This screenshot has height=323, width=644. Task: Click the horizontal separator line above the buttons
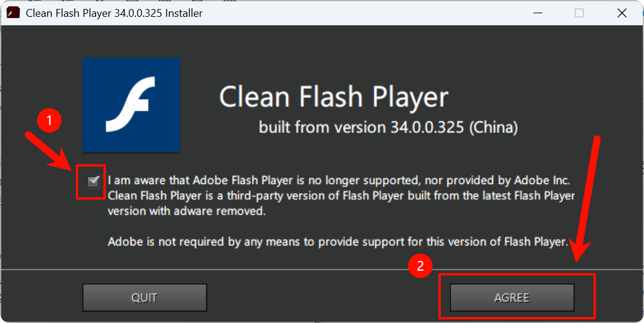(x=322, y=269)
